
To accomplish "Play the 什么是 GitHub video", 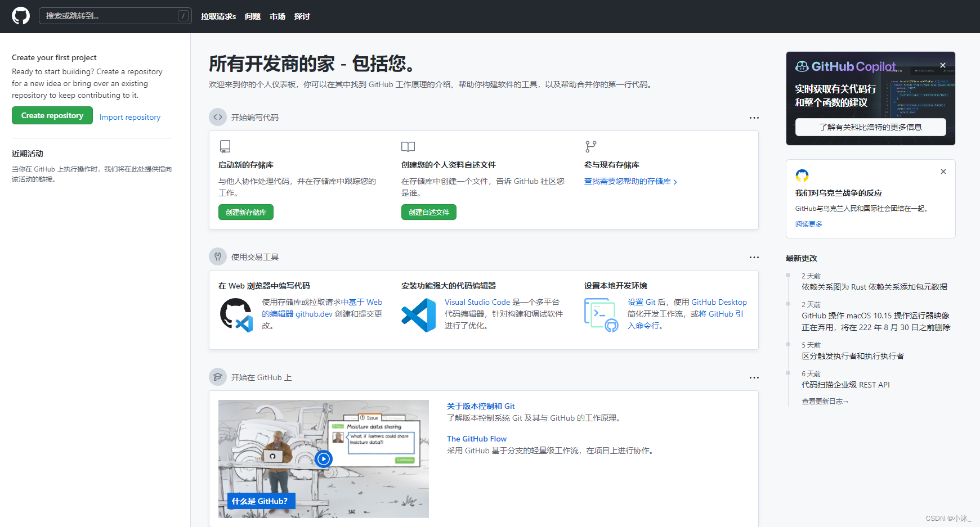I will [323, 459].
